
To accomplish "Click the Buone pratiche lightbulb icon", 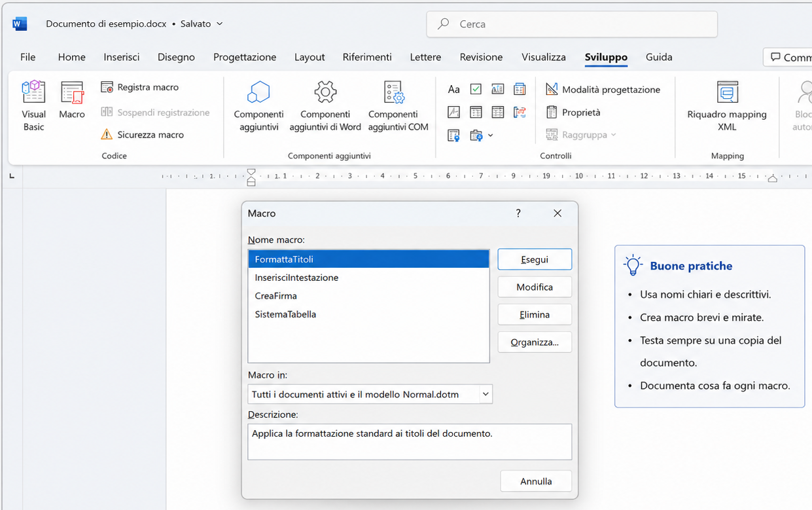I will [x=633, y=265].
